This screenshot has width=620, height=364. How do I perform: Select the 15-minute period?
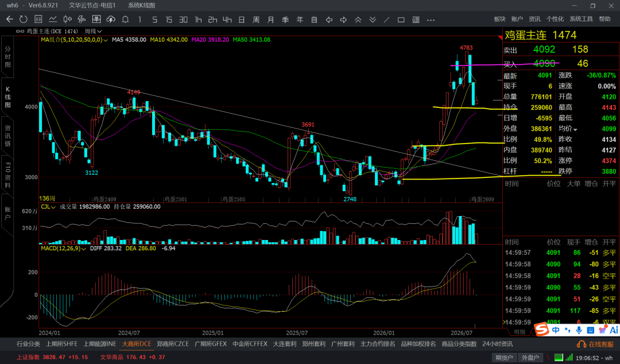click(x=169, y=20)
